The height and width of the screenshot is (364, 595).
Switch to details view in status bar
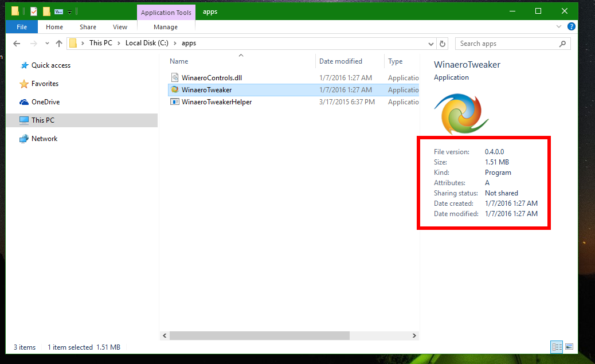(556, 347)
